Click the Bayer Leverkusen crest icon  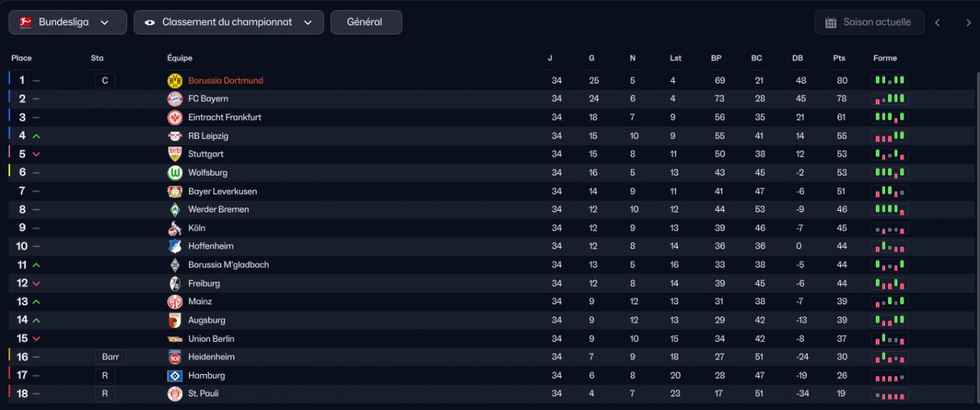click(x=175, y=191)
